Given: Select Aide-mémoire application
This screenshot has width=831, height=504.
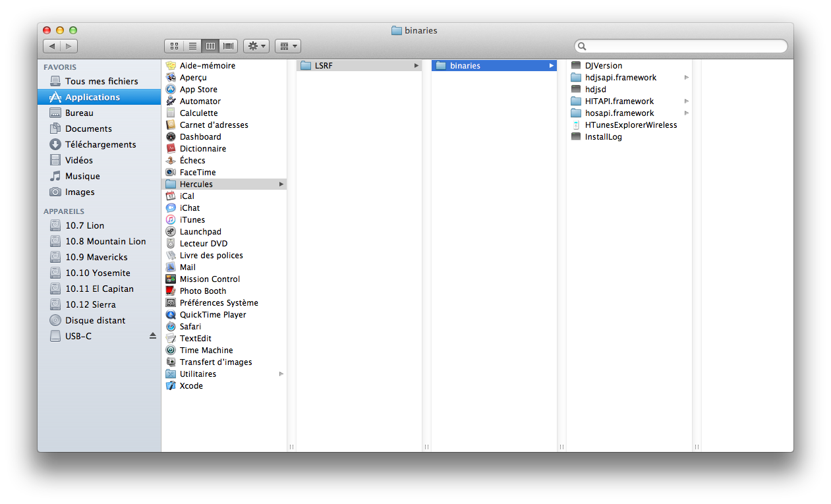Looking at the screenshot, I should [x=225, y=65].
